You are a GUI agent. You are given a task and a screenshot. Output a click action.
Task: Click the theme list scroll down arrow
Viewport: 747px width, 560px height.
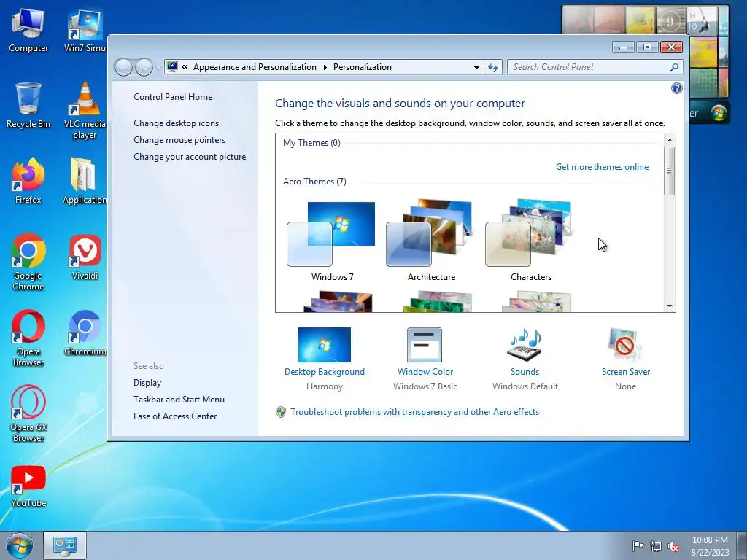click(670, 306)
